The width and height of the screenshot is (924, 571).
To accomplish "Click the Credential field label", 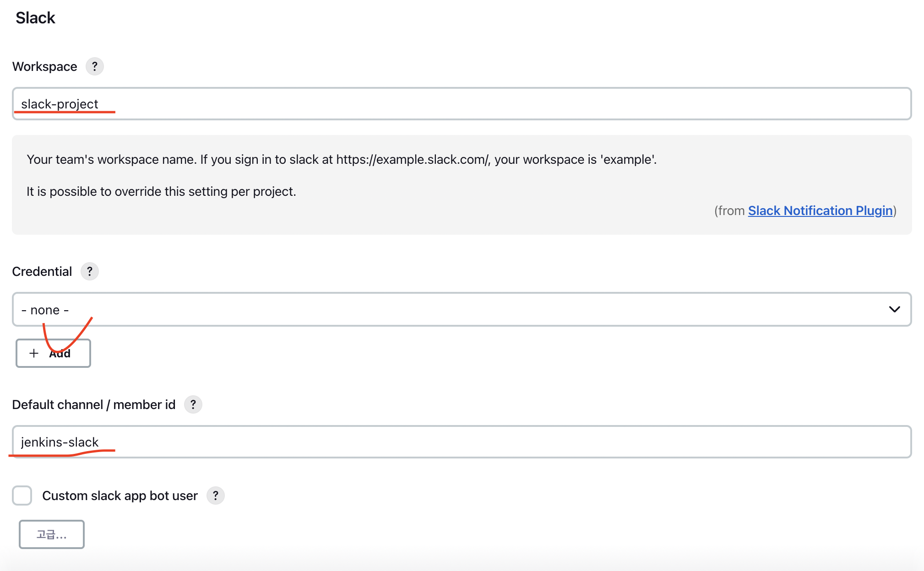I will click(x=42, y=272).
